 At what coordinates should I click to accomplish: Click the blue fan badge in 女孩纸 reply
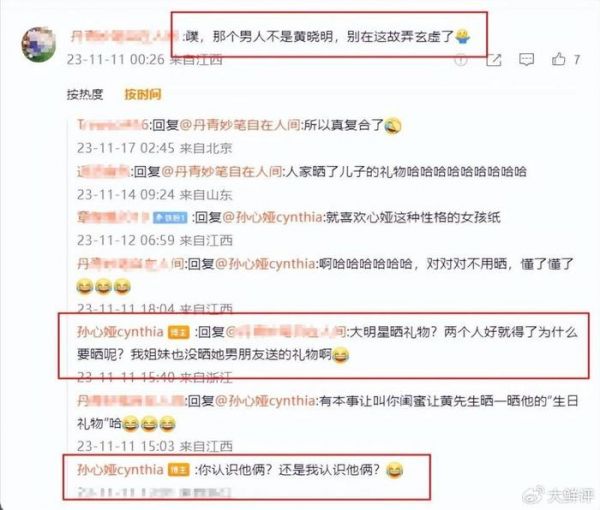tap(170, 218)
